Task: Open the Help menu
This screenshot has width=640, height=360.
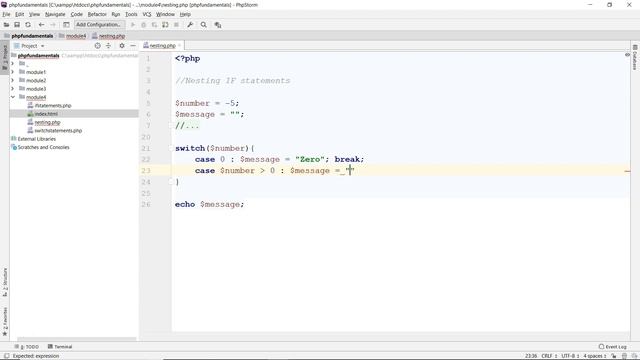Action: [185, 14]
